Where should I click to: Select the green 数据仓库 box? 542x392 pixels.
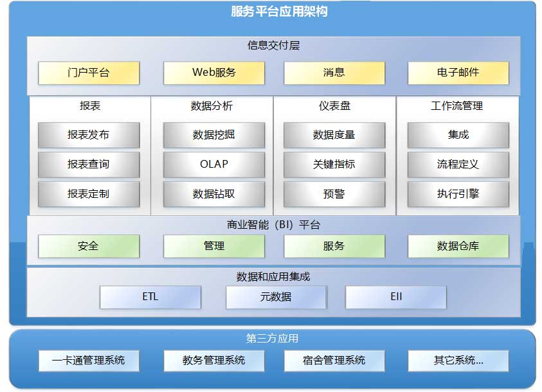coord(458,246)
